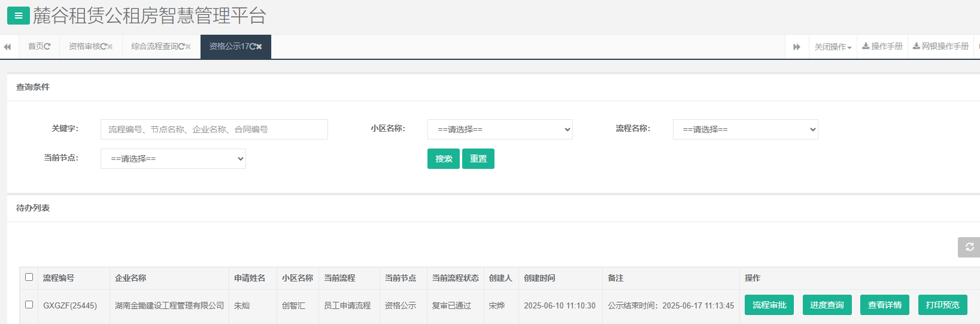Close the 资格公示17 tab via x icon
The height and width of the screenshot is (324, 980).
(x=259, y=47)
